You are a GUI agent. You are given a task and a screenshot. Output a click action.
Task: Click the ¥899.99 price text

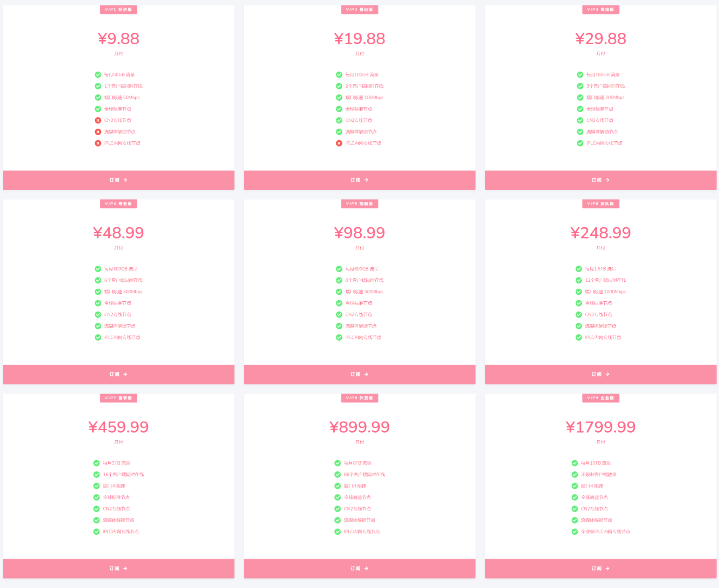pyautogui.click(x=359, y=427)
